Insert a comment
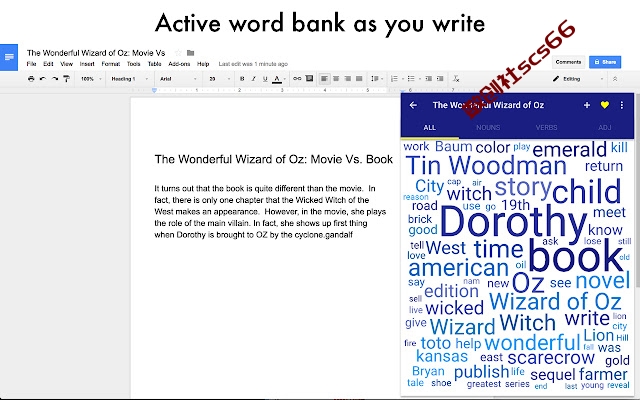The width and height of the screenshot is (640, 400). [309, 78]
